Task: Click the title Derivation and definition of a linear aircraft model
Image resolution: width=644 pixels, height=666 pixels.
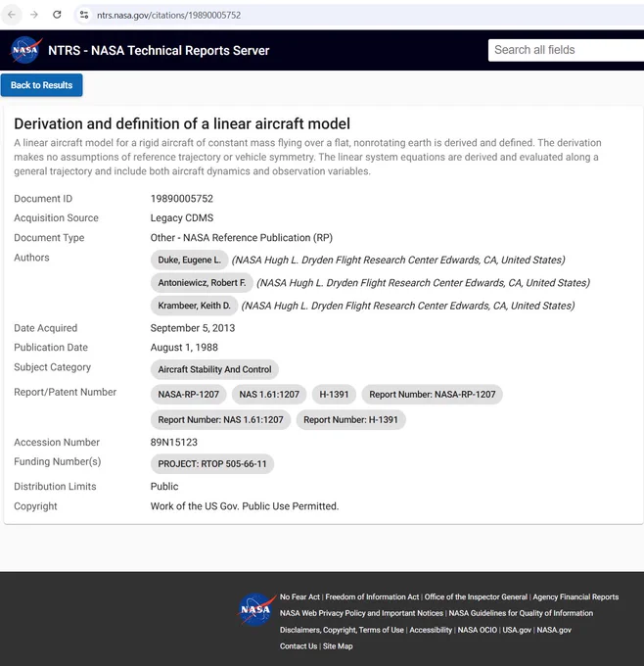Action: pyautogui.click(x=182, y=124)
